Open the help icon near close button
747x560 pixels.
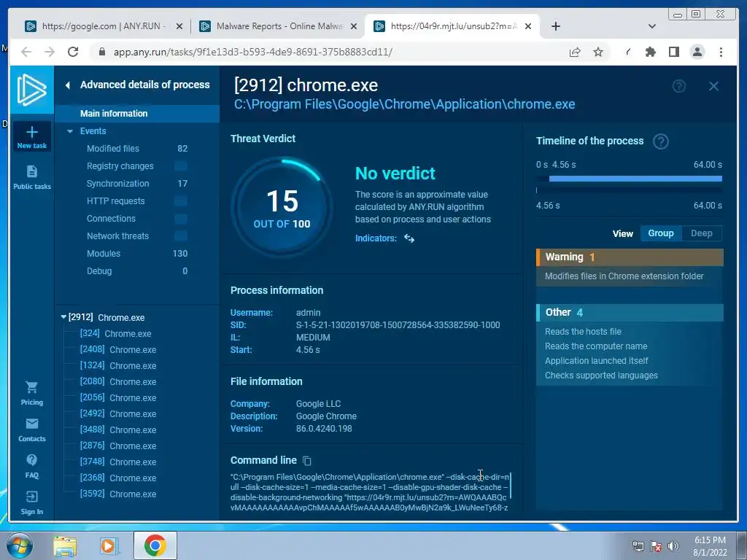(679, 86)
